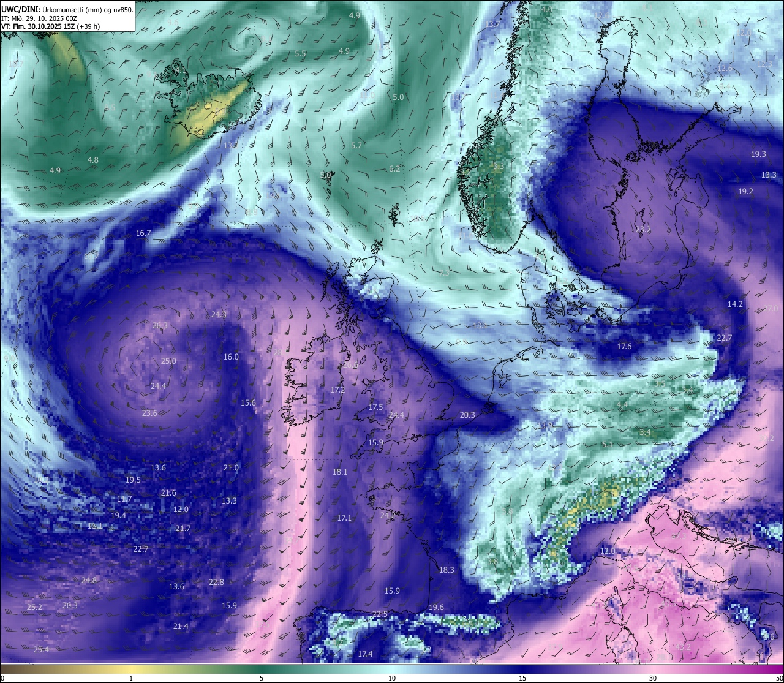Click the 4.8 value label
The width and height of the screenshot is (784, 683).
coord(92,160)
